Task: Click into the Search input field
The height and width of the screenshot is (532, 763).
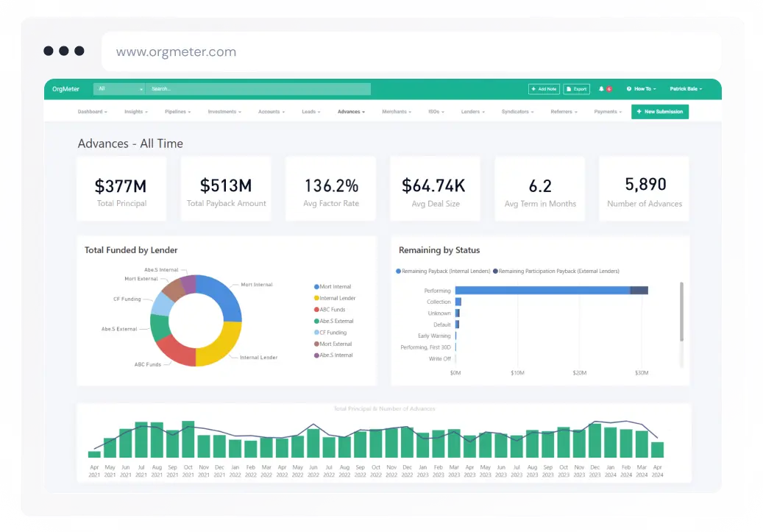Action: click(258, 89)
